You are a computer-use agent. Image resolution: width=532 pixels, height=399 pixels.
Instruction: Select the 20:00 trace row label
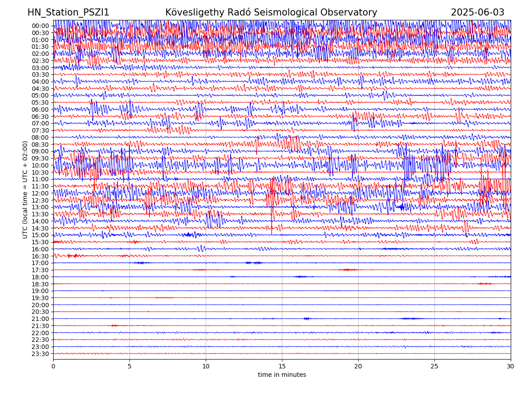(x=40, y=305)
